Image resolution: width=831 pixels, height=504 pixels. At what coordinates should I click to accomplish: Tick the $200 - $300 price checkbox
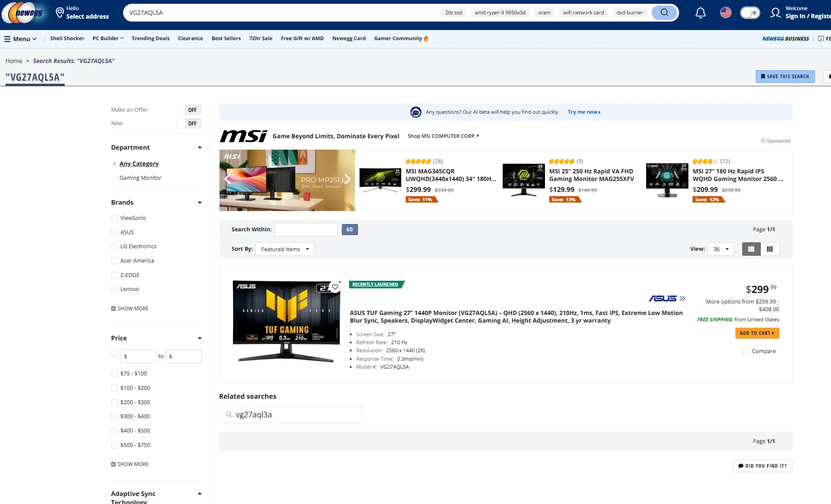coord(115,403)
